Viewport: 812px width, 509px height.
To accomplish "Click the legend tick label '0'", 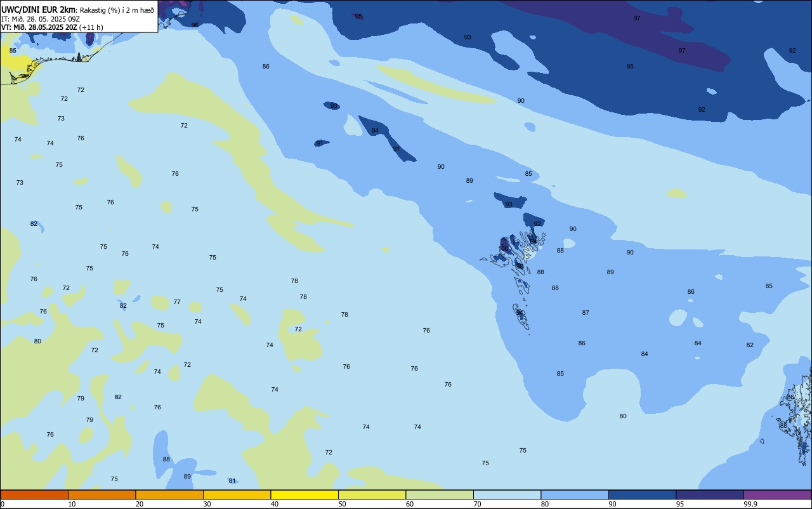I will pos(3,504).
